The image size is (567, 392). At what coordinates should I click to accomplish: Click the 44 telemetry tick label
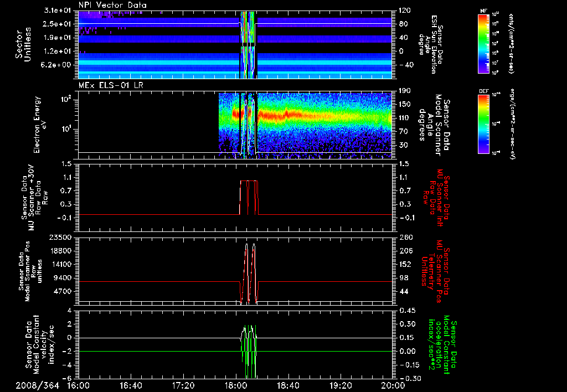(404, 291)
